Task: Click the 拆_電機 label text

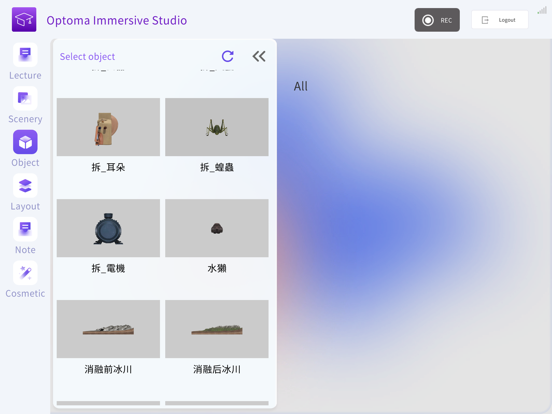Action: [108, 268]
